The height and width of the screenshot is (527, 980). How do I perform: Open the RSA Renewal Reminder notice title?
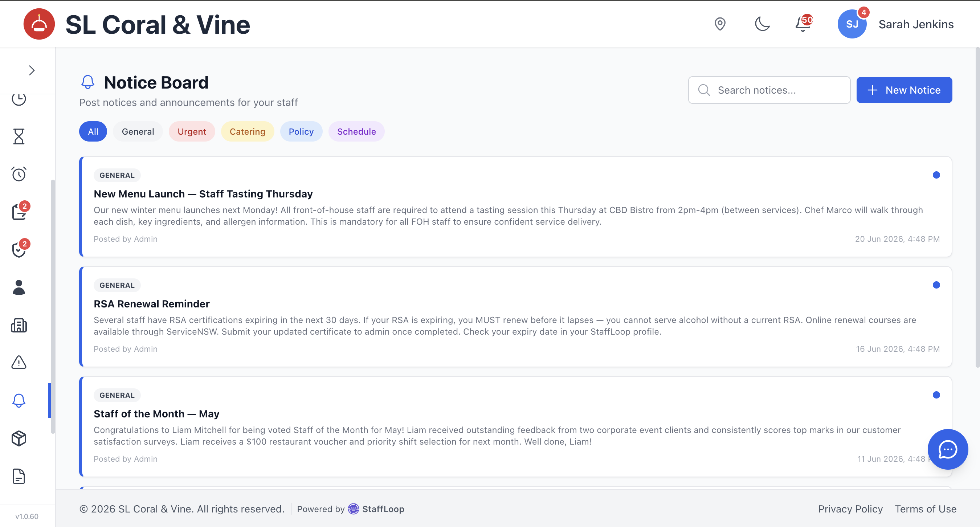coord(151,304)
